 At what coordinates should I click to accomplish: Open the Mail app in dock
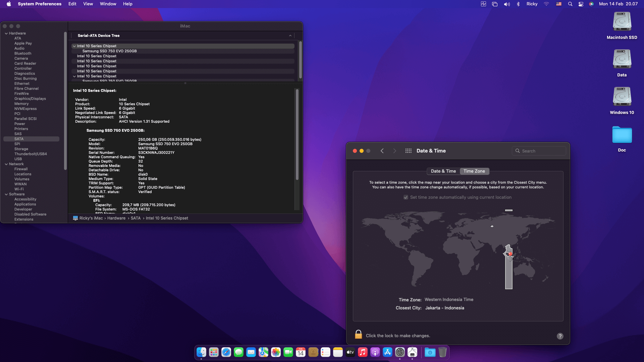coord(251,352)
